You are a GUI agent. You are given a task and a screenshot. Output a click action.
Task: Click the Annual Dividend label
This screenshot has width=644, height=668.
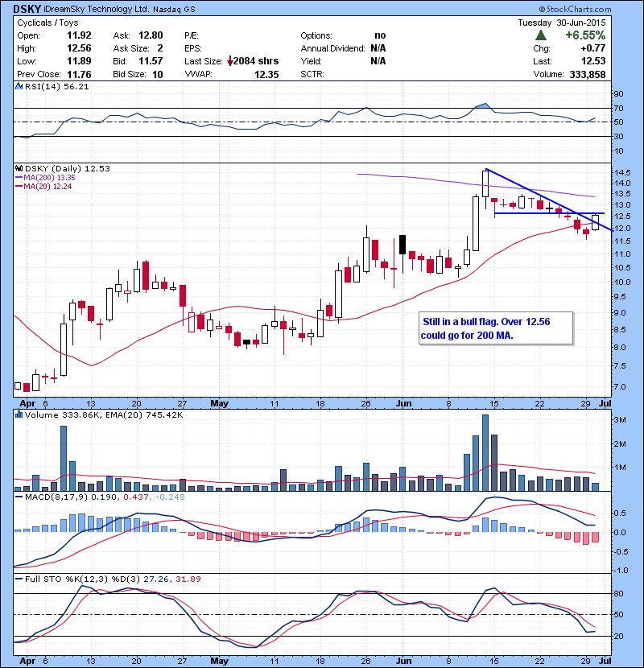[333, 48]
